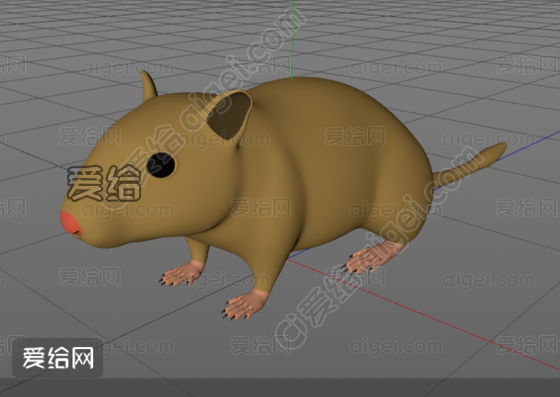Click the hamster's tail
Screen dimensions: 560x397
469,165
